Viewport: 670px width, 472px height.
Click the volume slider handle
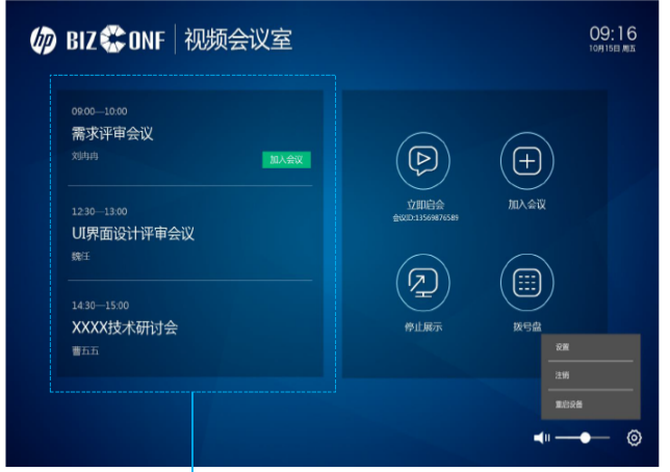click(585, 438)
